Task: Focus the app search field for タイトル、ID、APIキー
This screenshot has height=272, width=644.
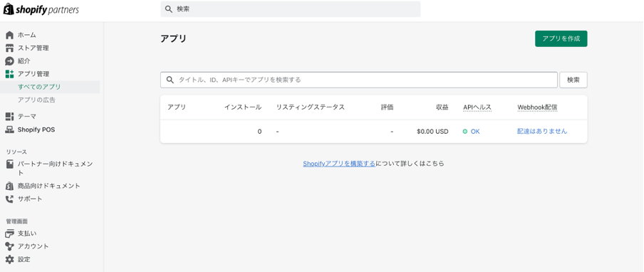Action: (358, 80)
